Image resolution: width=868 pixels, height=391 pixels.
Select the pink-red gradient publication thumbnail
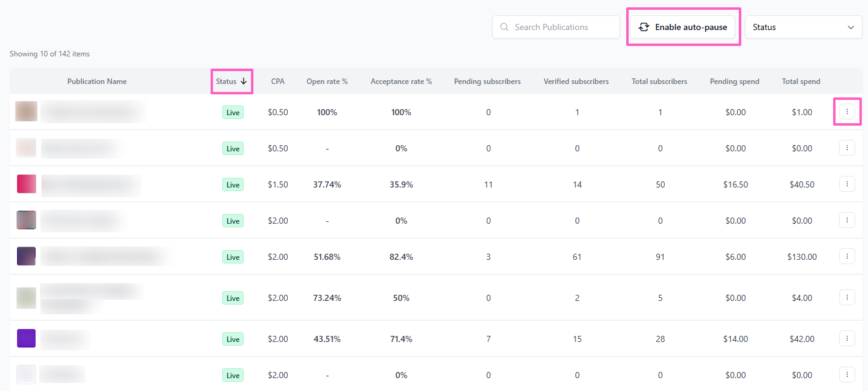26,184
